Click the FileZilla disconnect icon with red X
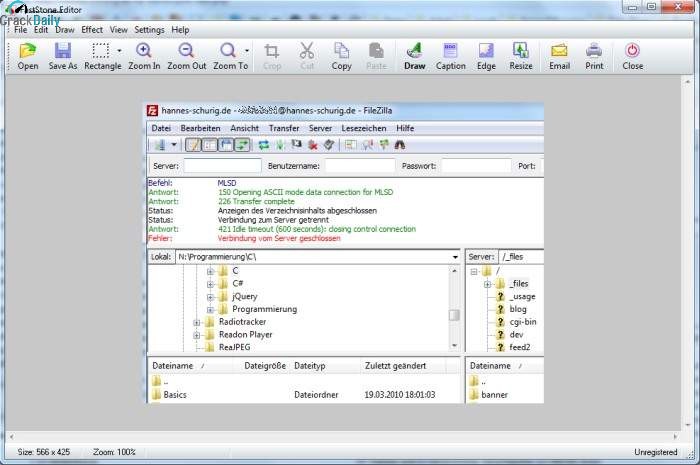700x465 pixels. coord(313,145)
